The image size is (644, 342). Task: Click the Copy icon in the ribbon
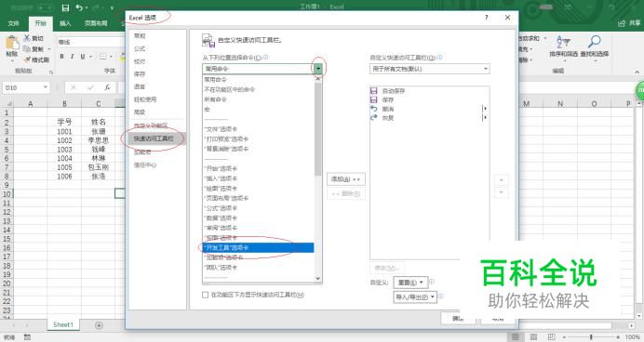point(27,49)
